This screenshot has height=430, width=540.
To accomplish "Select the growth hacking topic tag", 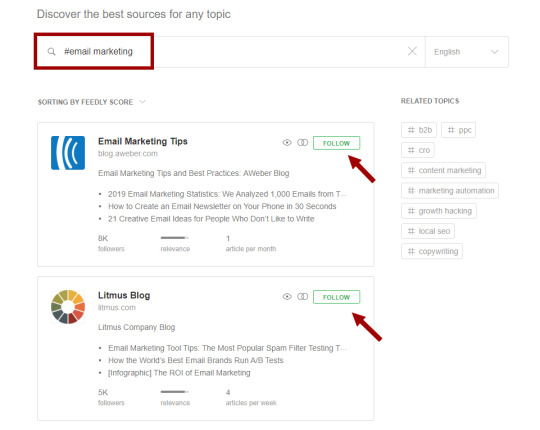I will 439,211.
